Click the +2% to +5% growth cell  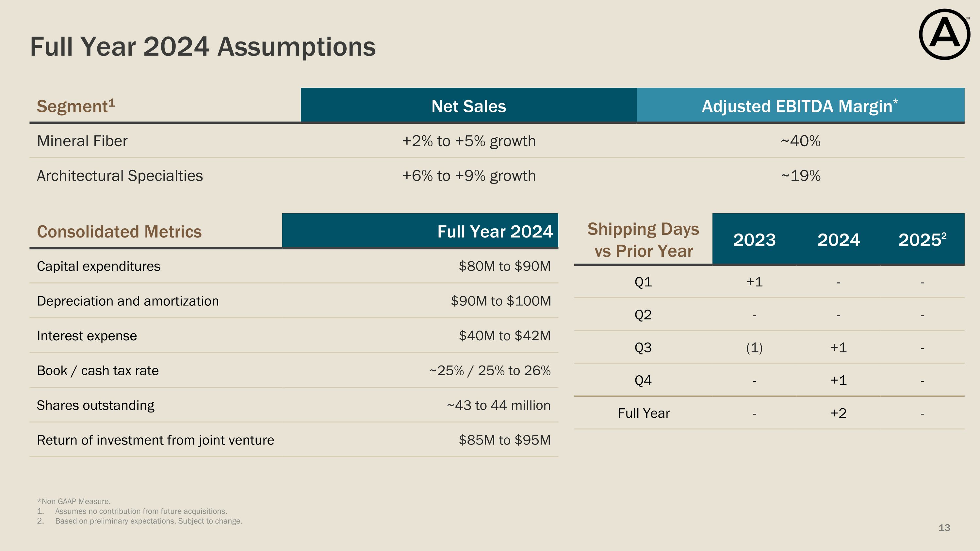pos(469,141)
